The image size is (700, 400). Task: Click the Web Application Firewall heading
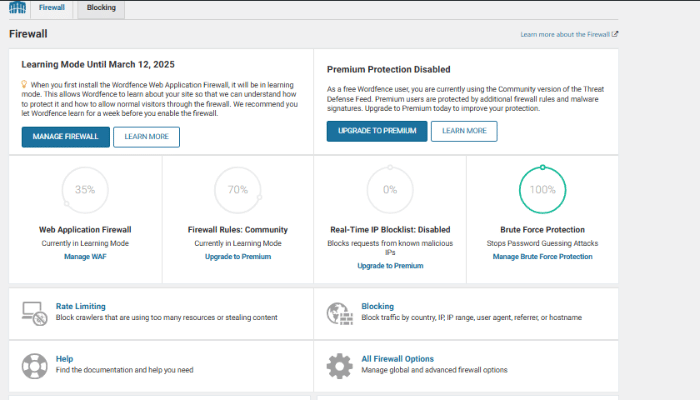point(85,230)
